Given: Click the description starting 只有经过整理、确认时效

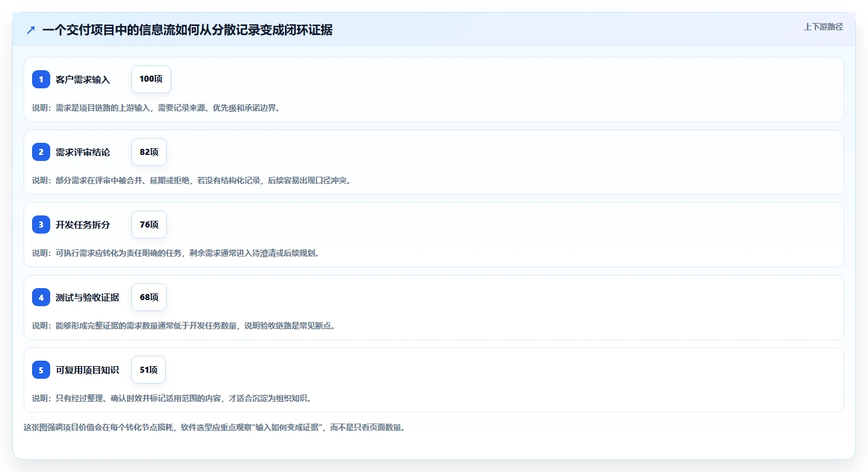Looking at the screenshot, I should pyautogui.click(x=172, y=398).
